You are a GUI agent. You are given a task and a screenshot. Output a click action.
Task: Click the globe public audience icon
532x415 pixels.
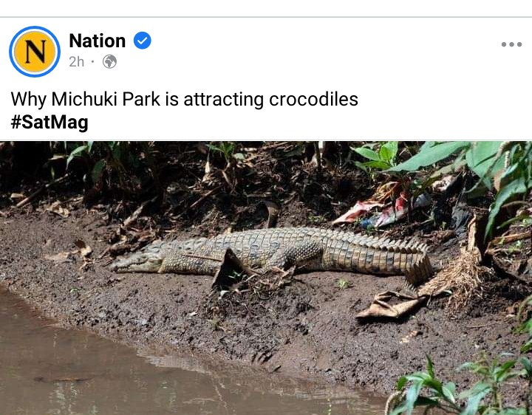pyautogui.click(x=109, y=62)
